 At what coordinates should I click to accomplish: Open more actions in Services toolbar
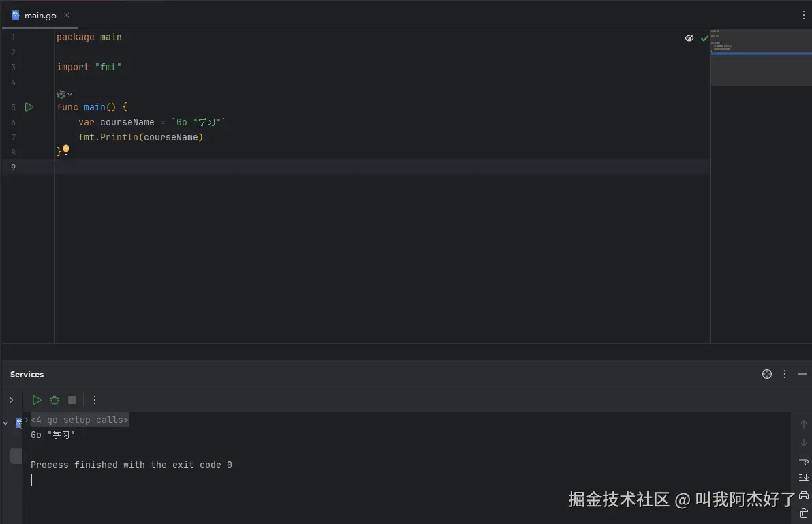pyautogui.click(x=94, y=400)
